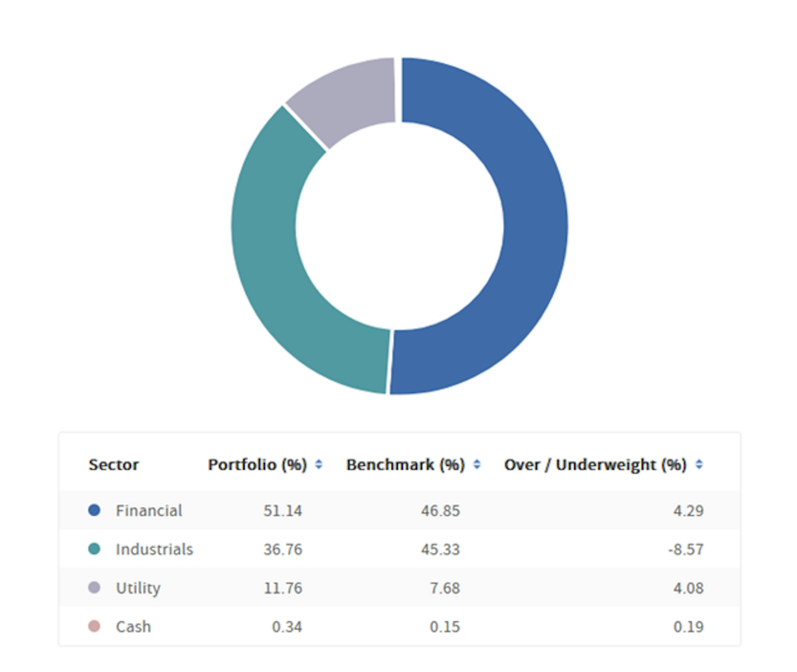797x672 pixels.
Task: Click Financial portfolio value 51.14
Action: click(x=282, y=510)
